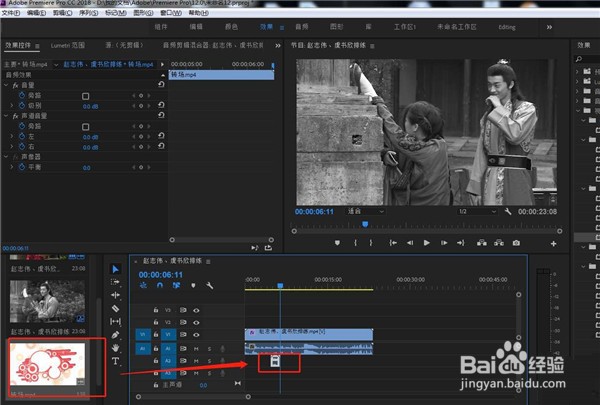Hide track V1 with its eye icon
The height and width of the screenshot is (405, 600).
pyautogui.click(x=196, y=335)
